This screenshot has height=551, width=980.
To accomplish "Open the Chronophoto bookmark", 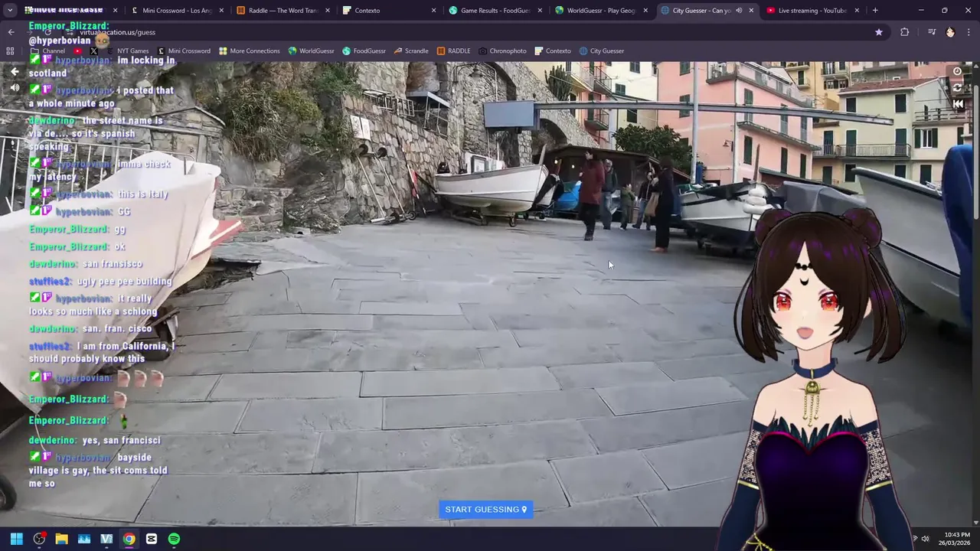I will click(502, 51).
